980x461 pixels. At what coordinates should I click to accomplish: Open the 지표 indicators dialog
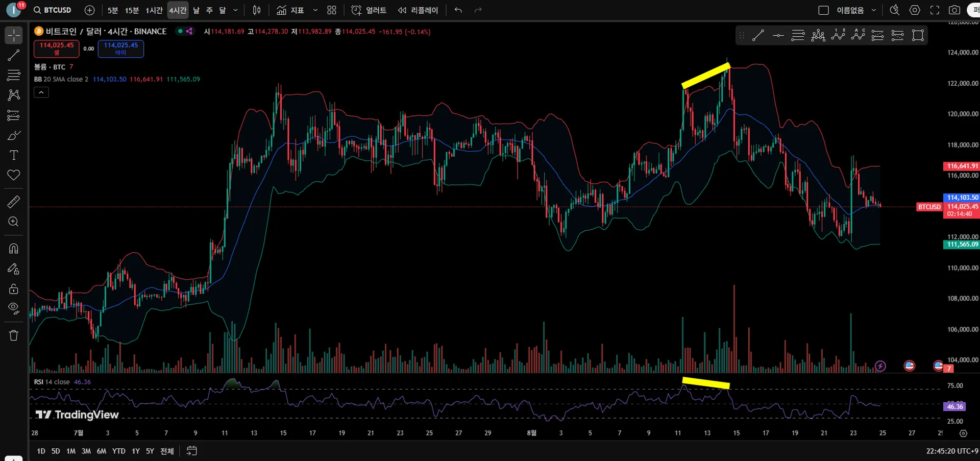(x=290, y=10)
